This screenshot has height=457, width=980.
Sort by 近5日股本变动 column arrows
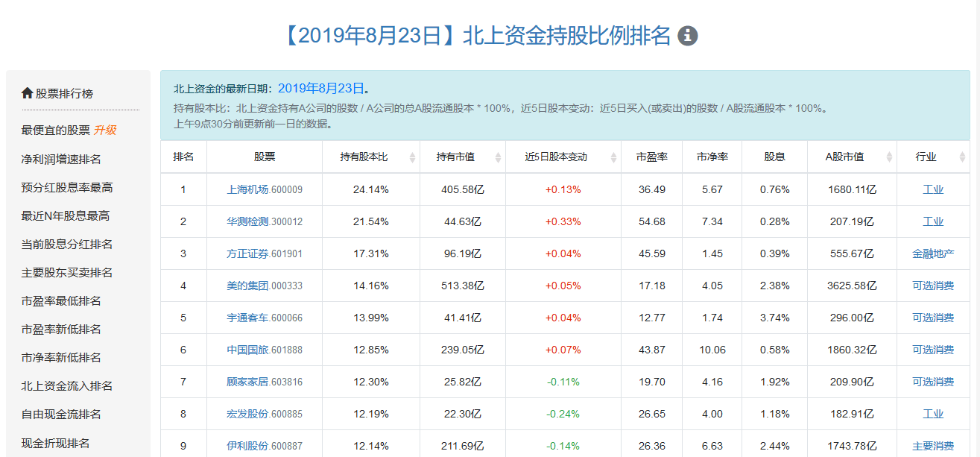(614, 157)
